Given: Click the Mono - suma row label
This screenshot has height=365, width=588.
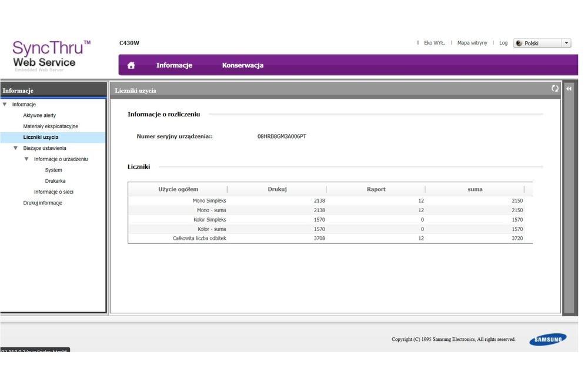Looking at the screenshot, I should coord(212,210).
